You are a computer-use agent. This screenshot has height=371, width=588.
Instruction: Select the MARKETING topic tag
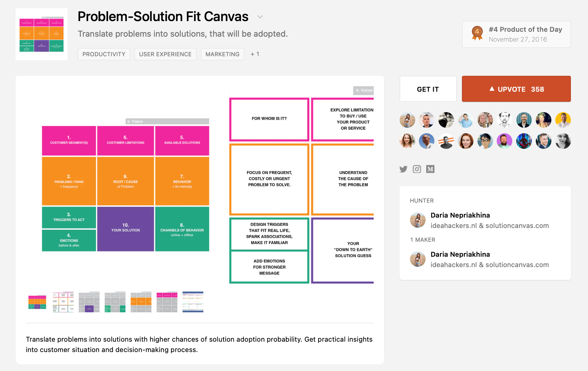click(x=222, y=54)
